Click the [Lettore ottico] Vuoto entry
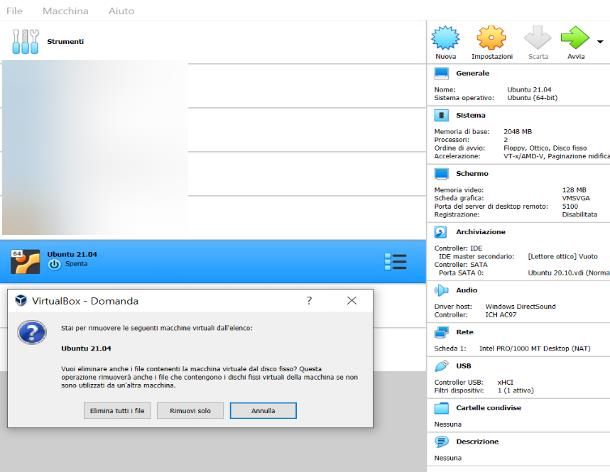Image resolution: width=610 pixels, height=472 pixels. (x=563, y=256)
